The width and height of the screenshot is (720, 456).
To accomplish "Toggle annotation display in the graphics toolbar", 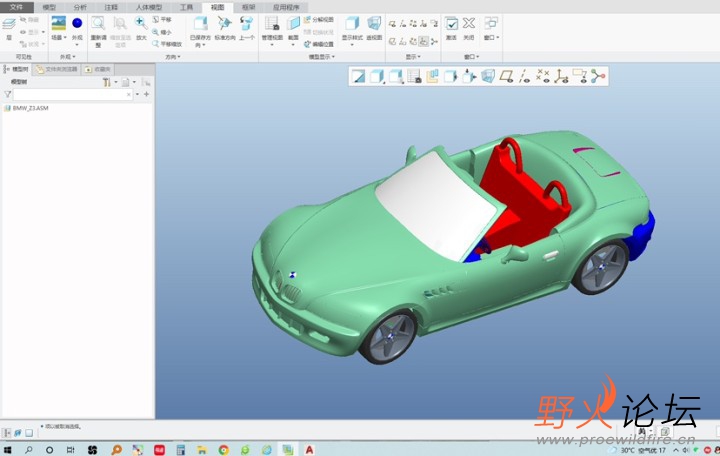I will [579, 76].
